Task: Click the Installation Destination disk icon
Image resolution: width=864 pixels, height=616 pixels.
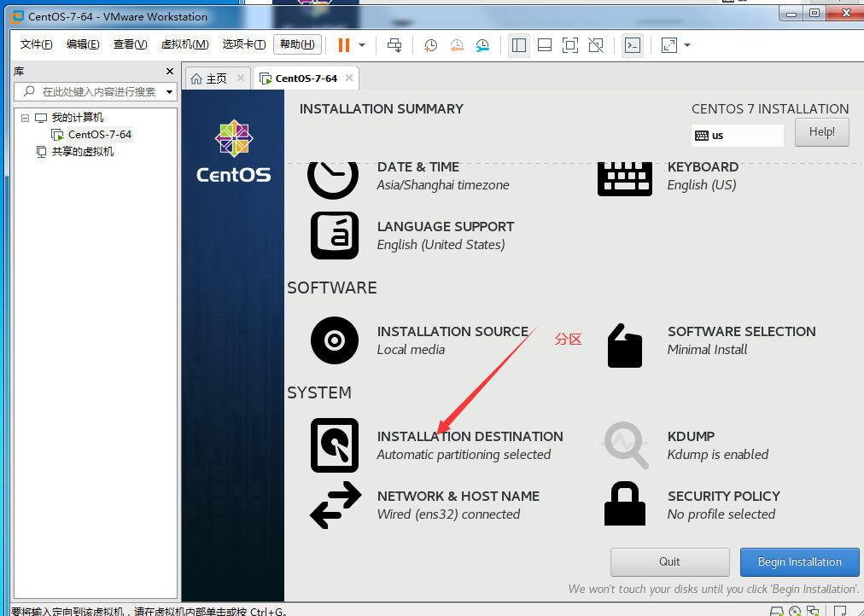Action: pos(335,445)
